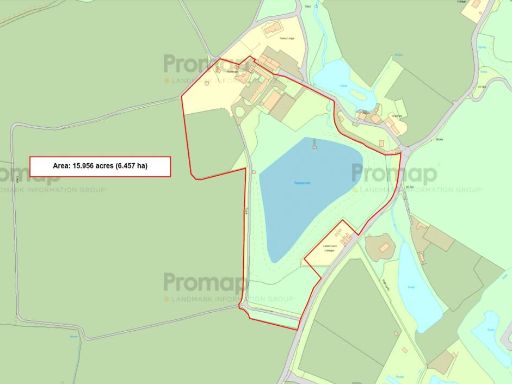512x384 pixels.
Task: Click the cottage plot notched into the red boundary
Action: [x=330, y=246]
